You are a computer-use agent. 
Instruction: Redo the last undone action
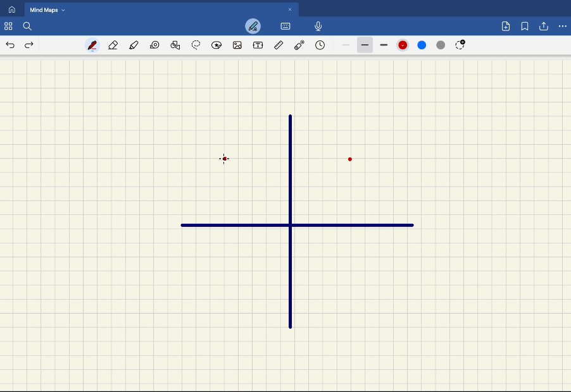click(x=29, y=46)
